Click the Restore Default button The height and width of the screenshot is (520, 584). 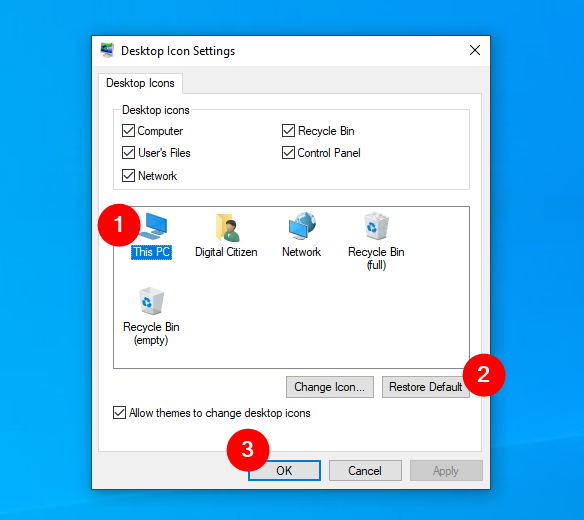425,387
